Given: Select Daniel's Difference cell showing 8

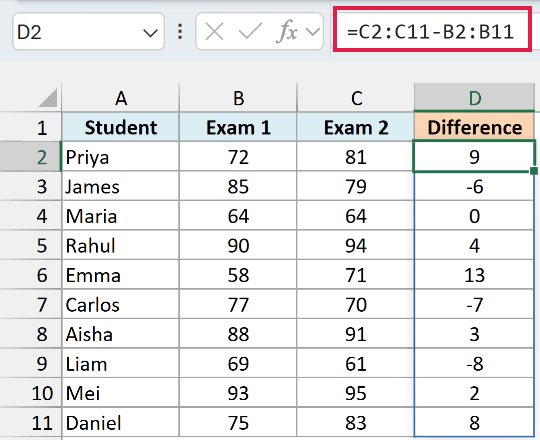Looking at the screenshot, I should pyautogui.click(x=474, y=422).
